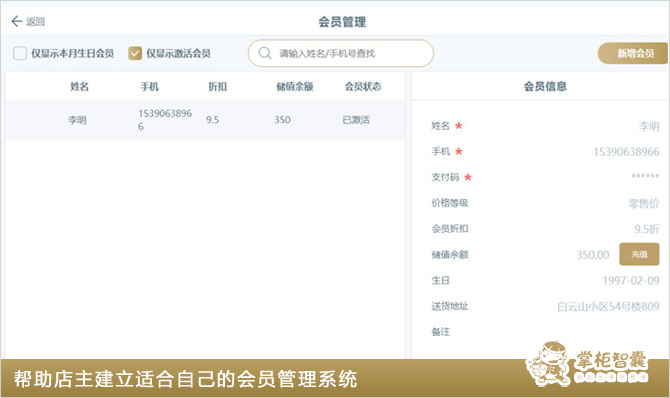Edit 送货地址 白云山小区54号楼809

click(608, 306)
